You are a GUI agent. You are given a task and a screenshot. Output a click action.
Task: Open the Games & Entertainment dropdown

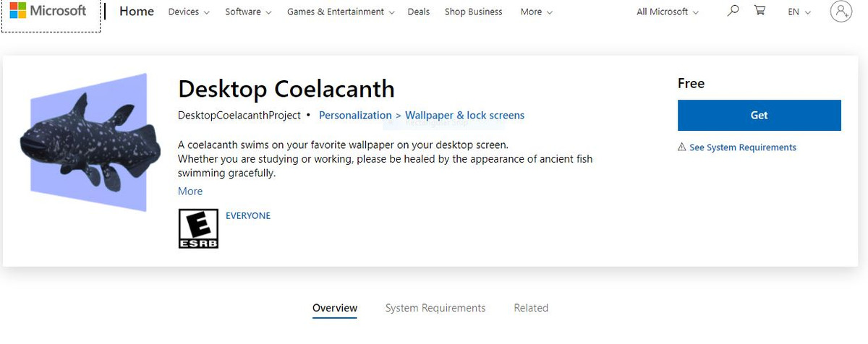(341, 12)
